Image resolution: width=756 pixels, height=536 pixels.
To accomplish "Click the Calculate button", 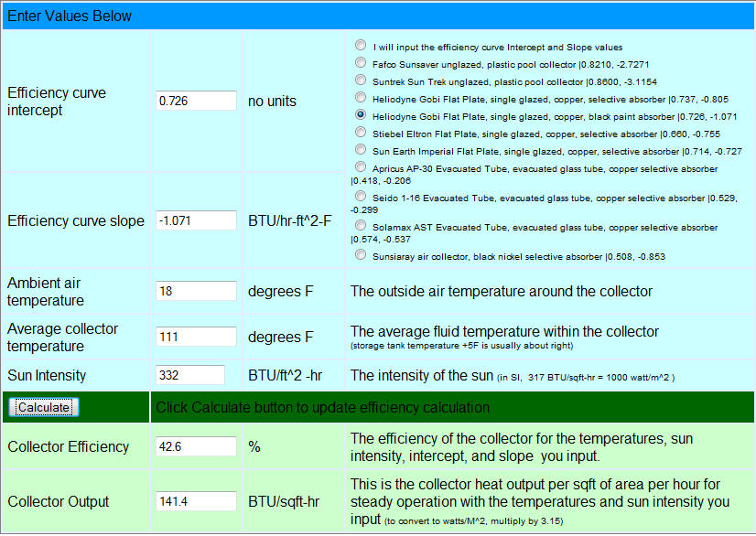I will (x=44, y=407).
